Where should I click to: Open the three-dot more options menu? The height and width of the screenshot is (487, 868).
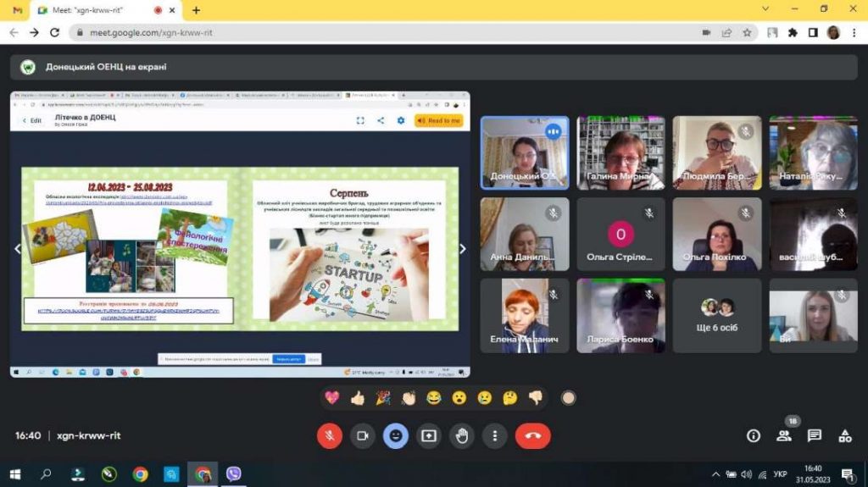(495, 436)
